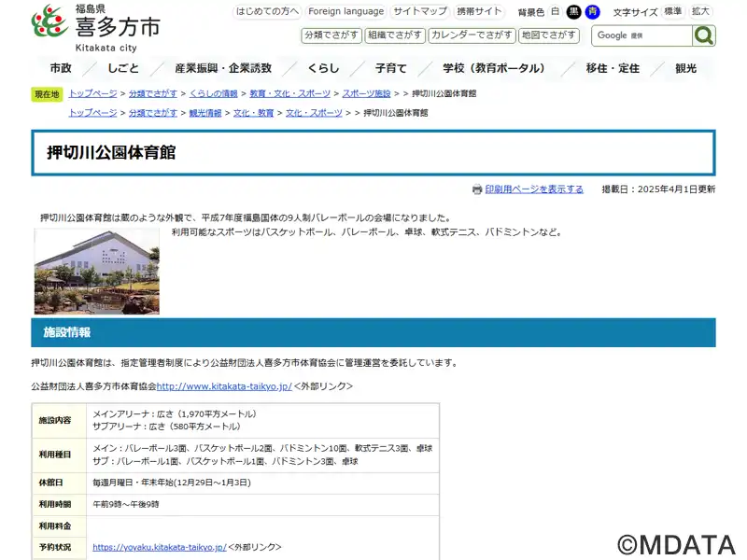
Task: Select white background color option
Action: coord(555,12)
